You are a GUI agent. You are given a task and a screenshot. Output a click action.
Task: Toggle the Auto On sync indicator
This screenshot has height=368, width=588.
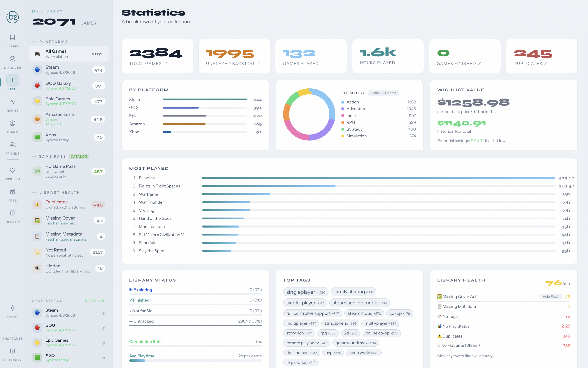[x=95, y=301]
